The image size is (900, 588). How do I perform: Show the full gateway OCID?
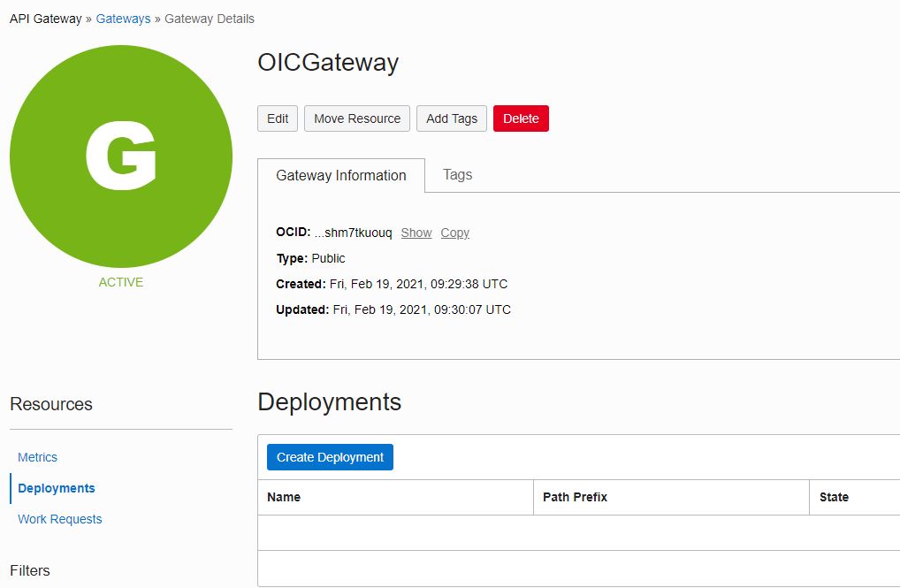point(416,233)
